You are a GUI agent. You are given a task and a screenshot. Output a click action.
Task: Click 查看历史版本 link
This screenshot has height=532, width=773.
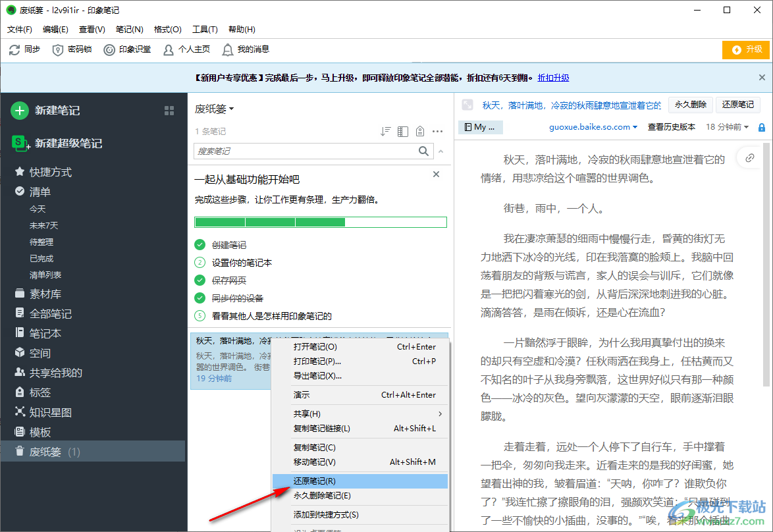point(671,126)
